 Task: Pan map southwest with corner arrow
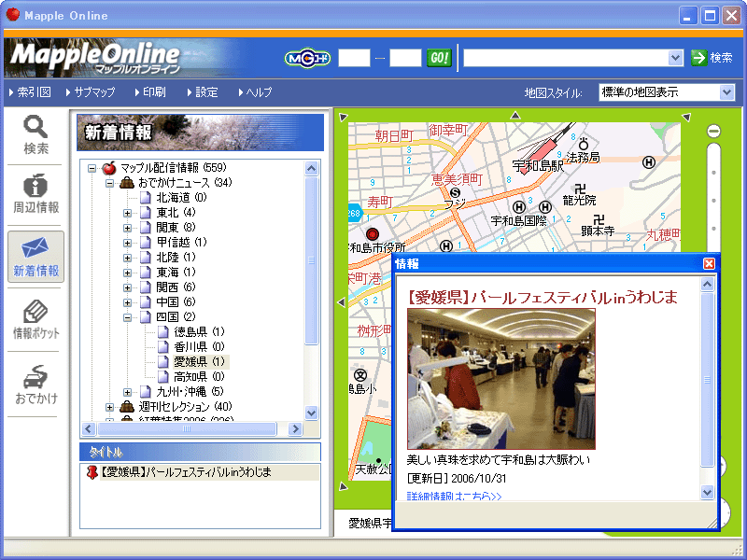click(344, 486)
